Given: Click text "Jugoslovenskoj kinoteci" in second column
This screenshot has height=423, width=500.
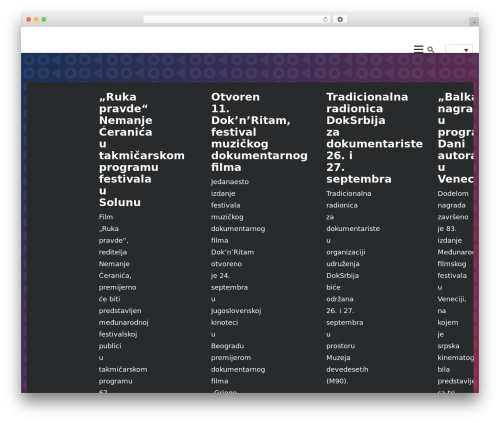Looking at the screenshot, I should [236, 317].
